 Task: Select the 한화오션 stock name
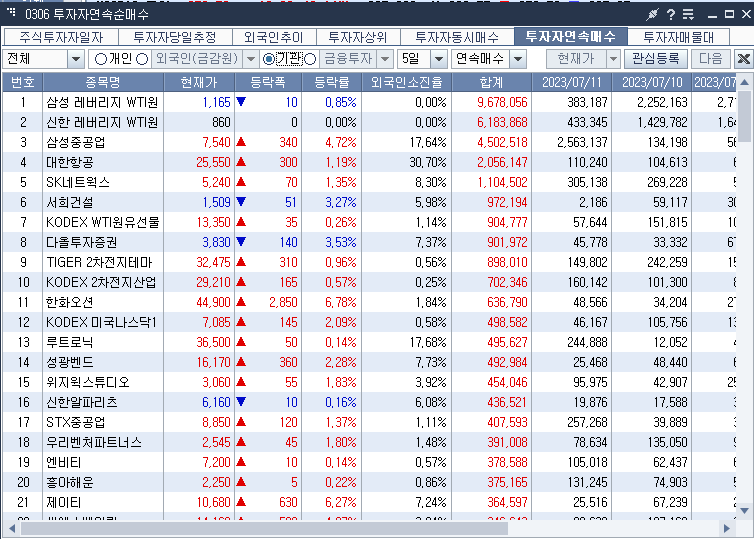70,302
